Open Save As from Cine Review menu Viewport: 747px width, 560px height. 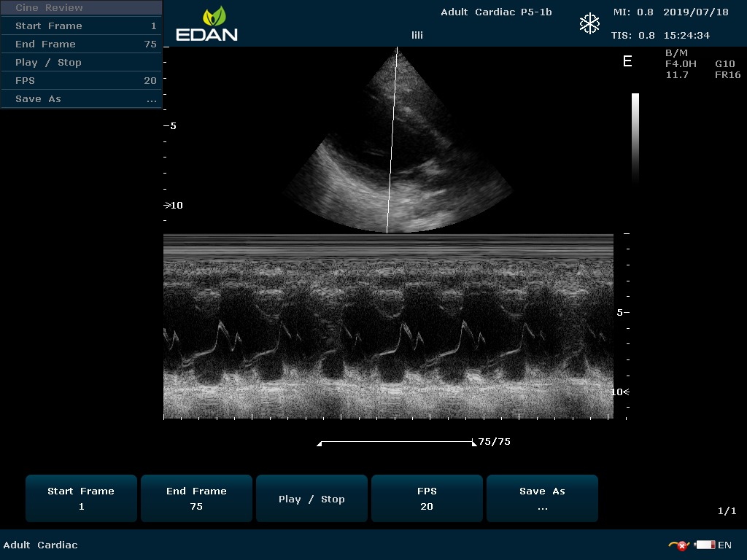[x=81, y=99]
